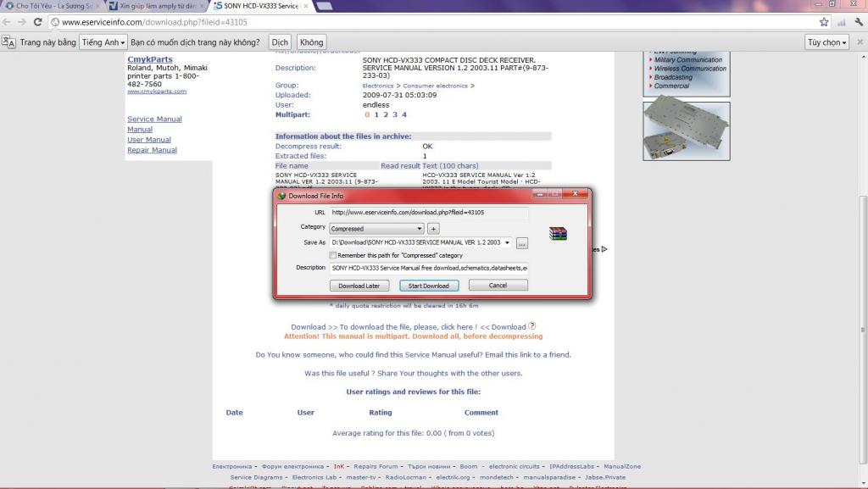Screen dimensions: 868x489
Task: Open the wrench settings menu
Action: coord(859,22)
